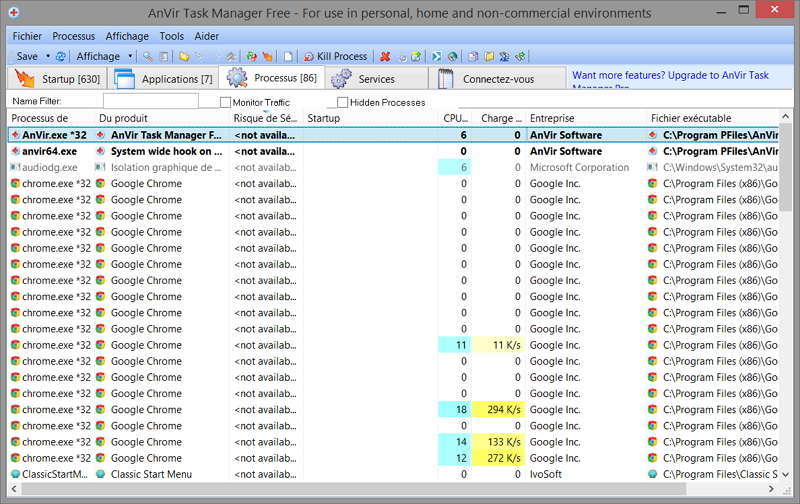Open the Processus menu
Image resolution: width=800 pixels, height=504 pixels.
click(x=73, y=36)
